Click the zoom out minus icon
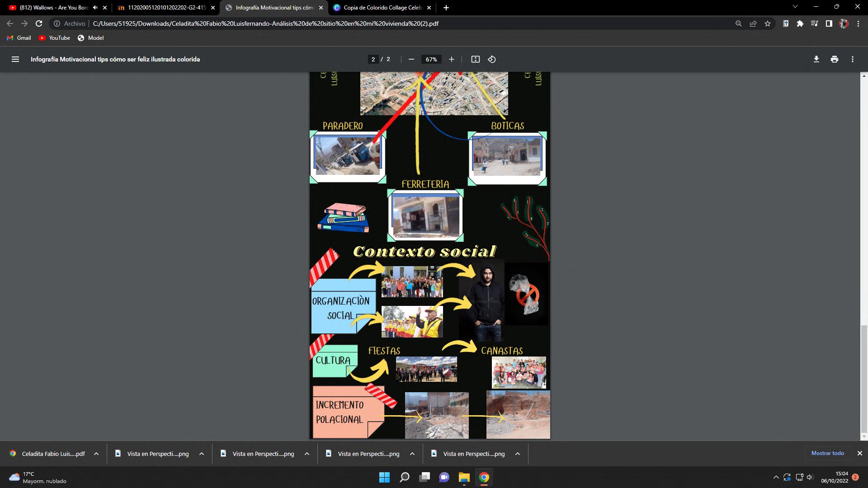The height and width of the screenshot is (488, 868). coord(411,59)
